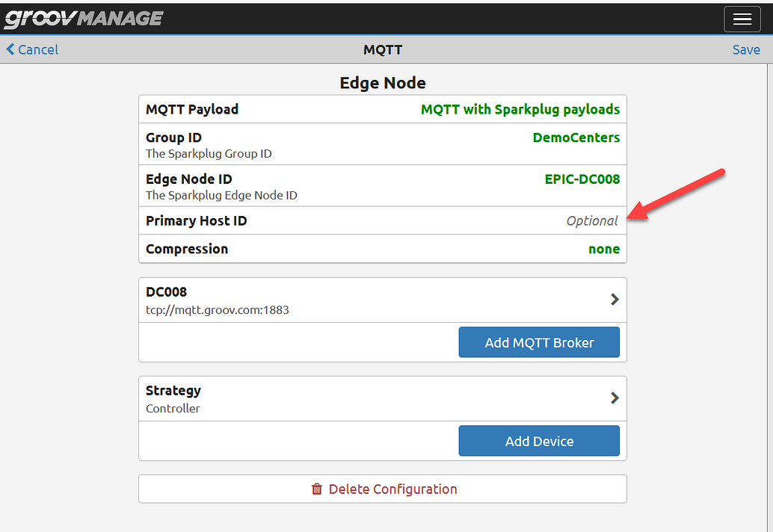Image resolution: width=773 pixels, height=532 pixels.
Task: Click Delete Configuration
Action: (393, 489)
